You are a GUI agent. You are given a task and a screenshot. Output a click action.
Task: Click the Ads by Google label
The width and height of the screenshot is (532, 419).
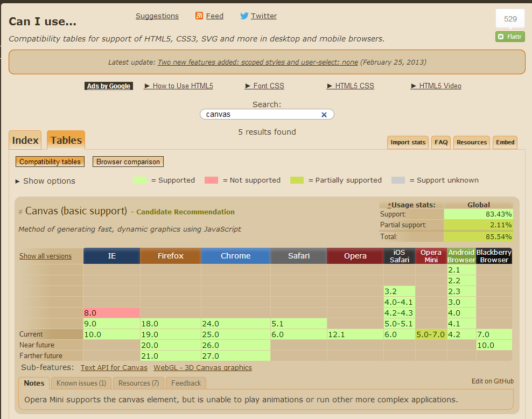[109, 86]
